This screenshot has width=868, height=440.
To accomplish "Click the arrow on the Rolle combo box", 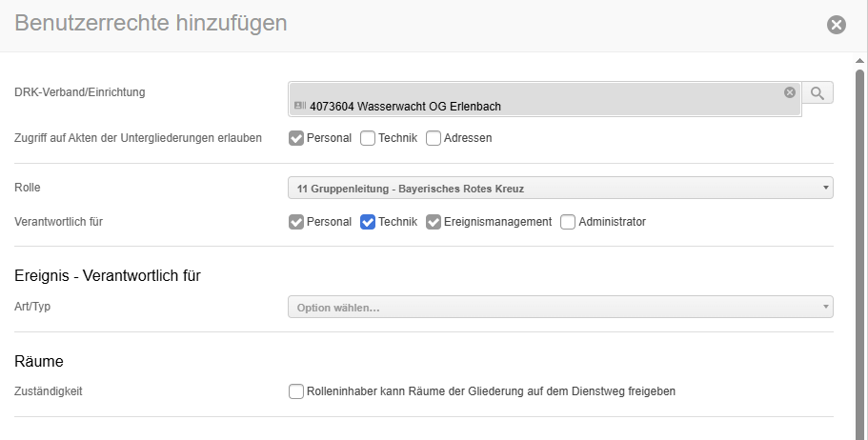I will 825,189.
